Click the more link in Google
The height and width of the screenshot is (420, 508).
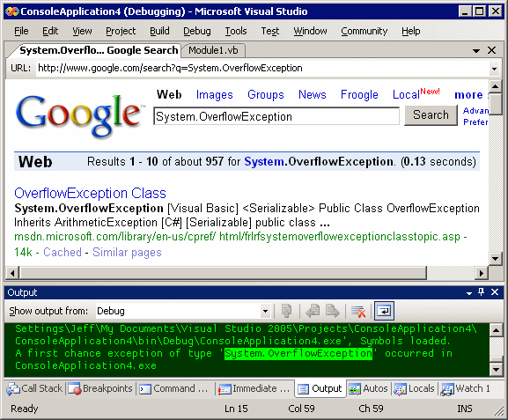468,95
